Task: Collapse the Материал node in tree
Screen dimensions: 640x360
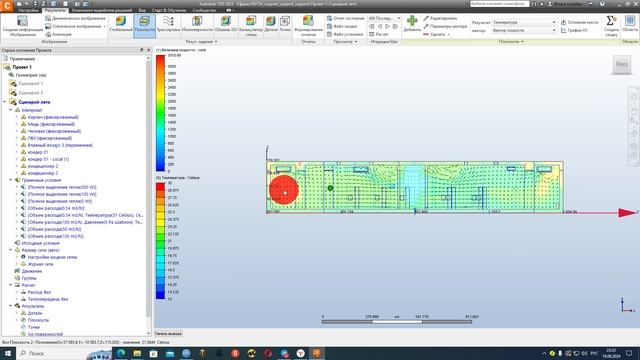Action: click(x=11, y=110)
